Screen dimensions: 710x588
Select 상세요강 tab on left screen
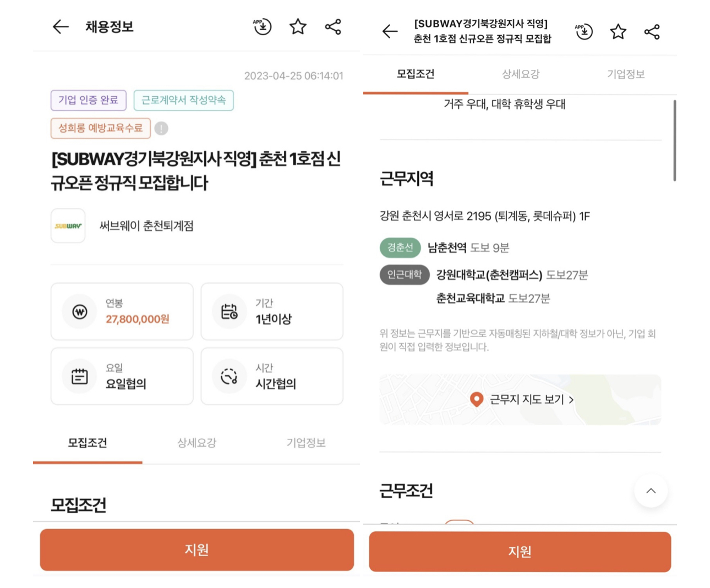[196, 443]
